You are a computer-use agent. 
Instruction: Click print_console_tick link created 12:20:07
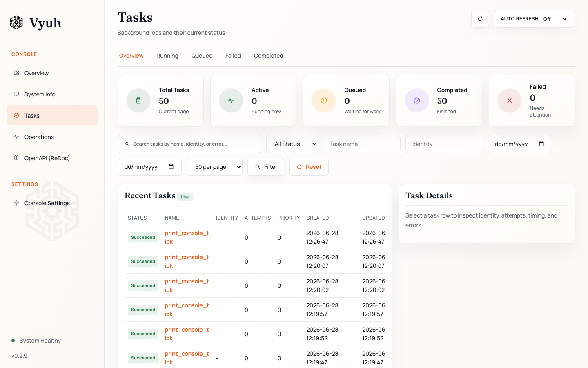(x=187, y=261)
